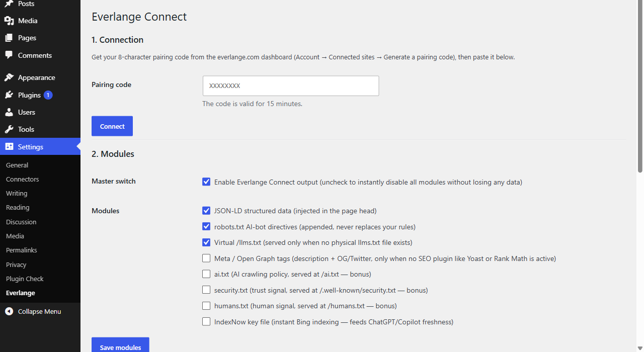Screen dimensions: 644x352
Task: Click the Posts pushpin icon
Action: click(9, 4)
